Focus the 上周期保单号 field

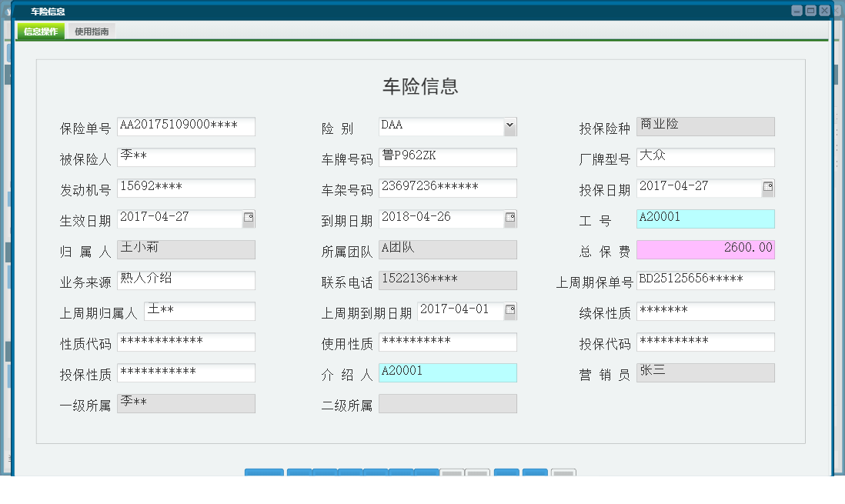(x=706, y=280)
